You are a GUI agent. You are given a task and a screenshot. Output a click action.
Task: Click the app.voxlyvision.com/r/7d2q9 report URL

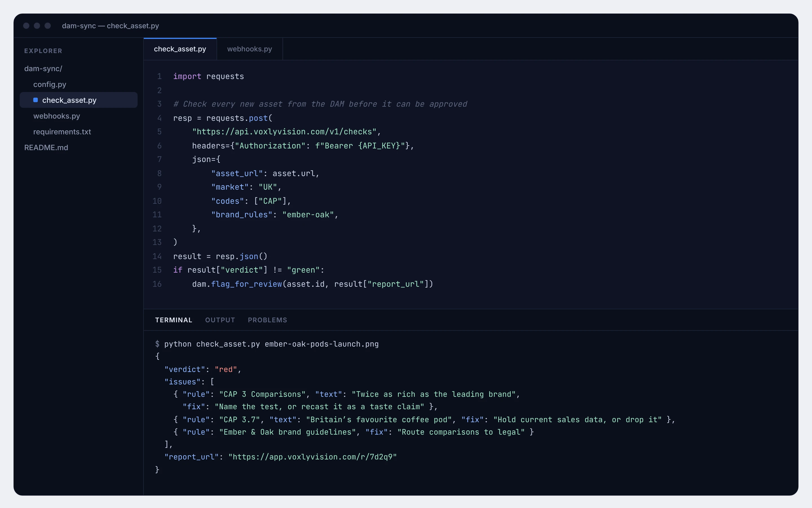point(312,457)
